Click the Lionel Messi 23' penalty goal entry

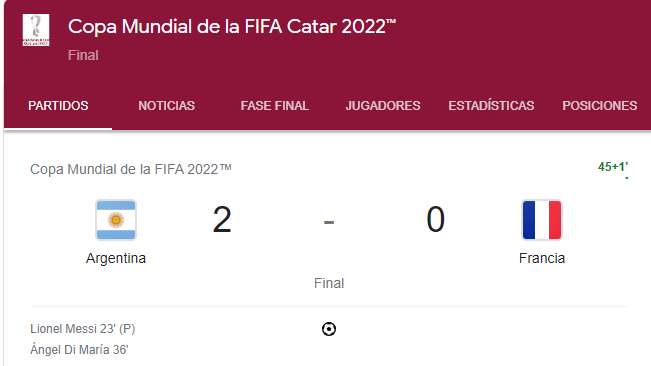pyautogui.click(x=83, y=329)
